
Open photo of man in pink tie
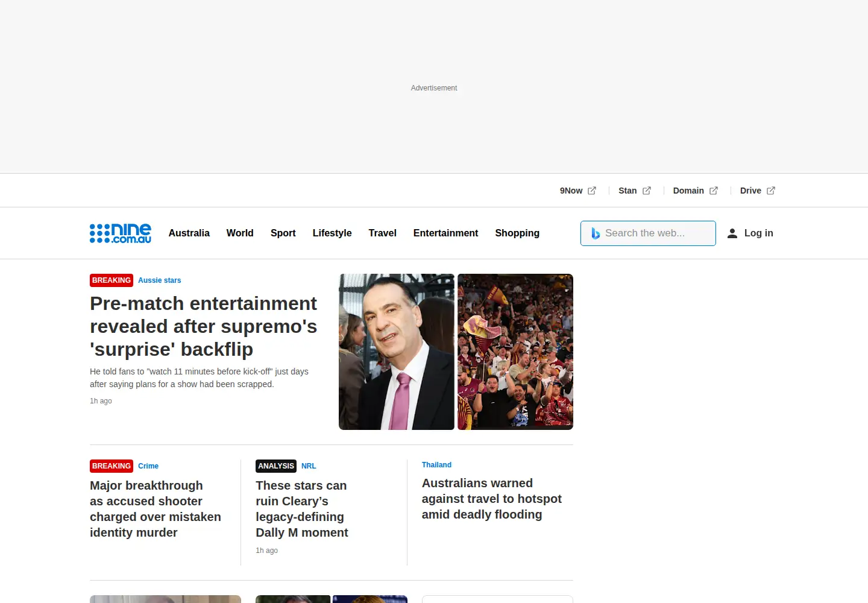(397, 352)
